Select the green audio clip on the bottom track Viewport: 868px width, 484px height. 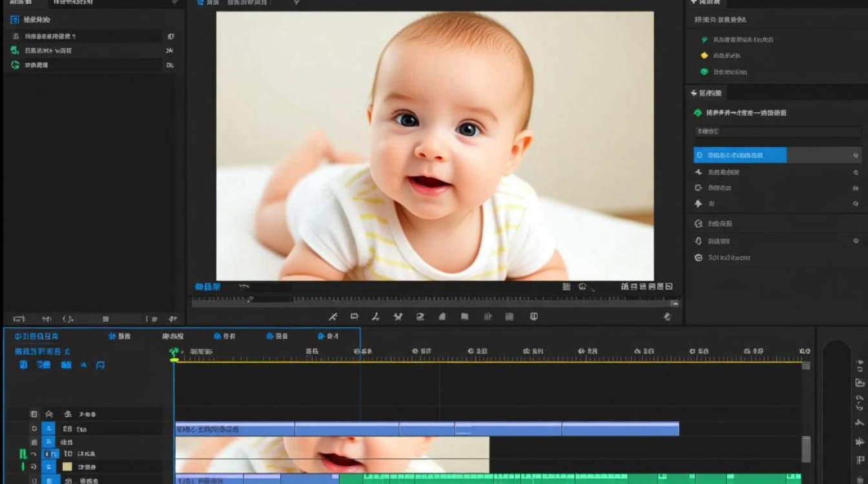pyautogui.click(x=570, y=479)
